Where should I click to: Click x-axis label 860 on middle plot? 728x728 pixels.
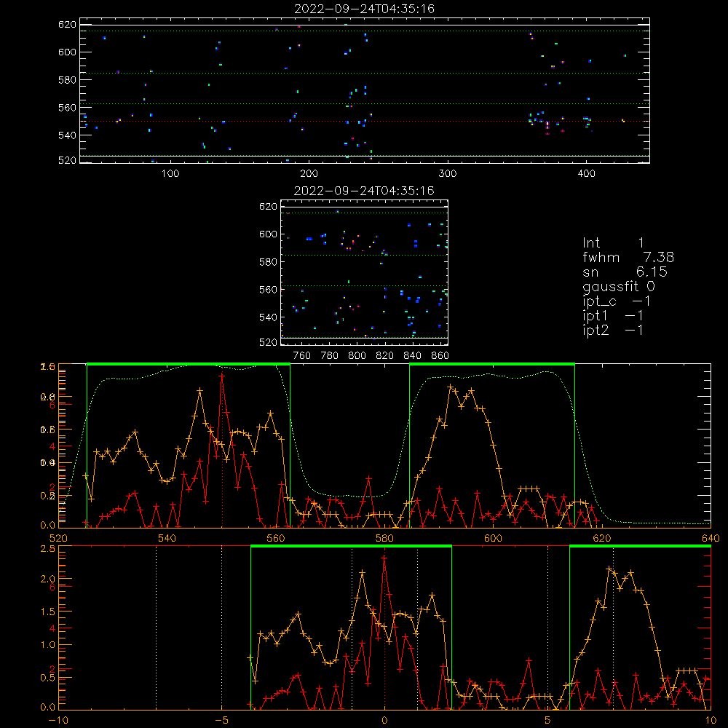pyautogui.click(x=440, y=356)
